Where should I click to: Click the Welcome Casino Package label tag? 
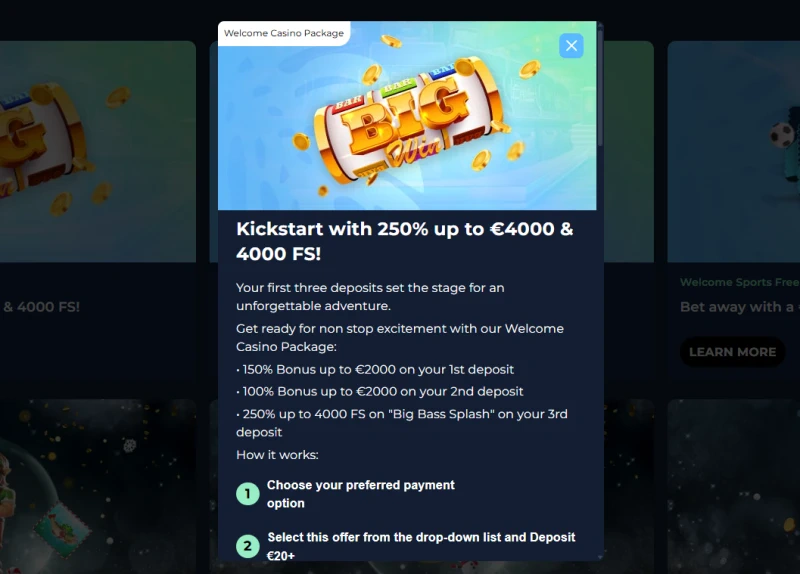coord(284,33)
